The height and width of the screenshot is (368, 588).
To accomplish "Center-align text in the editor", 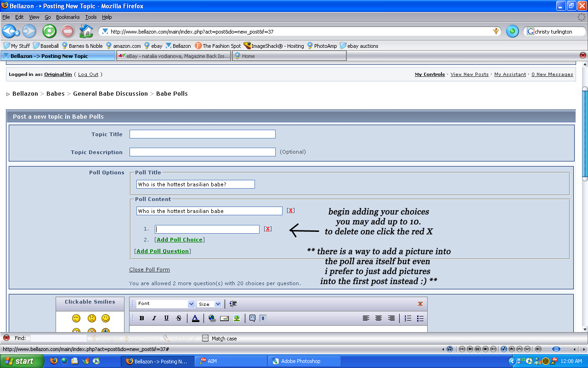I will (379, 318).
